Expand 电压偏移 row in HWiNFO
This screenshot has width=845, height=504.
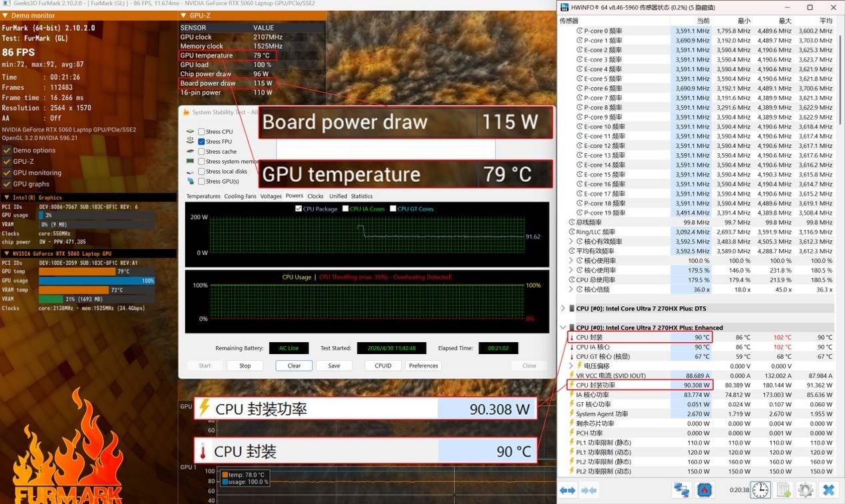point(571,366)
